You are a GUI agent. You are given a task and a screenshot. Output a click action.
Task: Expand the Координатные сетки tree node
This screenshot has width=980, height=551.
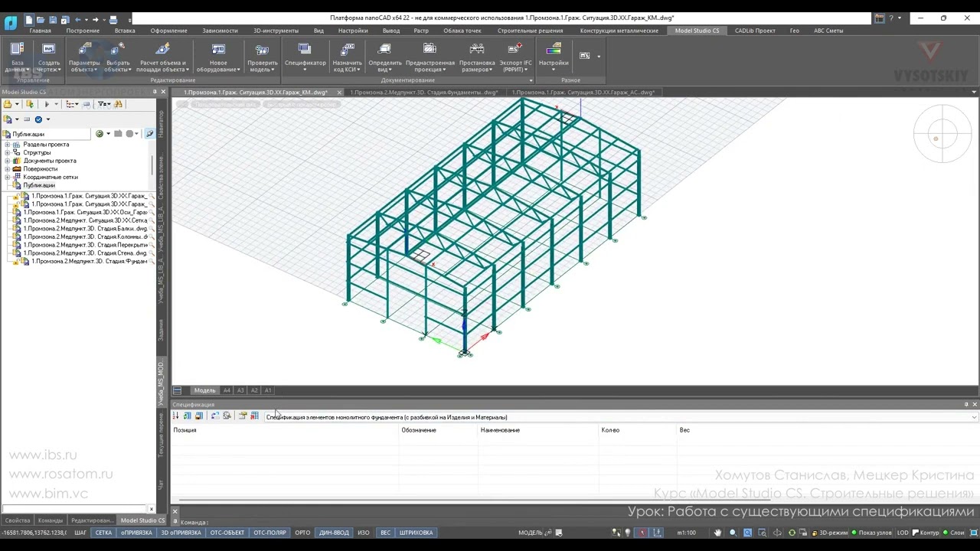8,177
